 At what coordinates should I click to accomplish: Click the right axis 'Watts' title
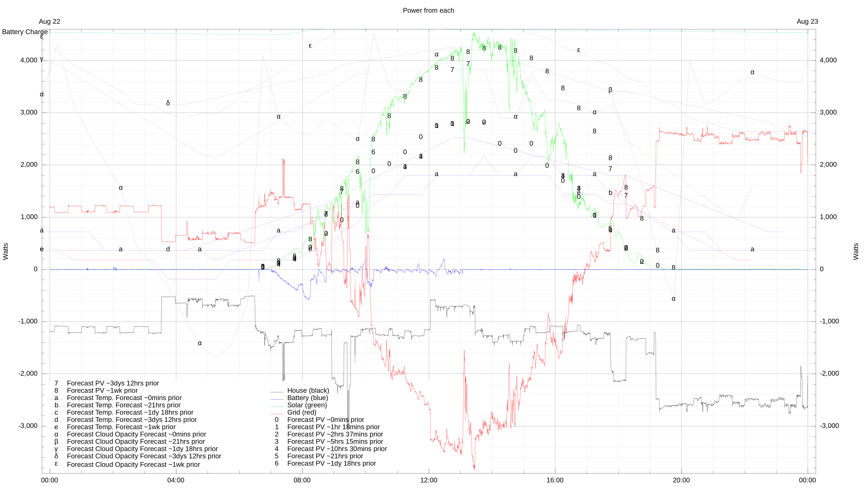(x=856, y=252)
